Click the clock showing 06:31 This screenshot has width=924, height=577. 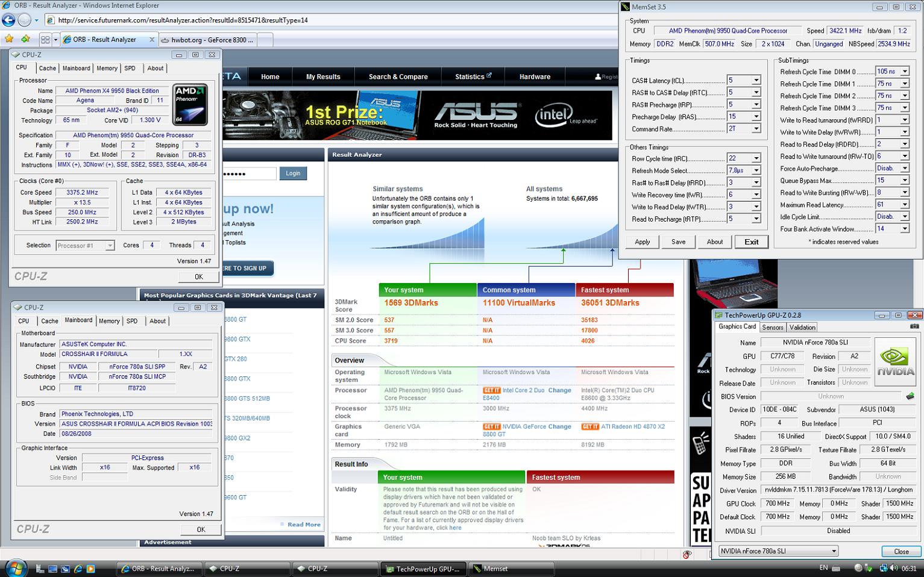(909, 568)
